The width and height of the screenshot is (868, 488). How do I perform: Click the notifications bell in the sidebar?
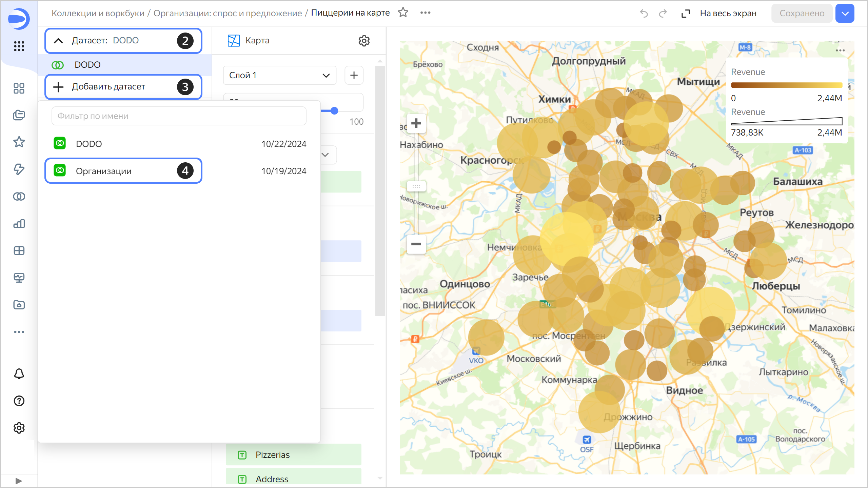pyautogui.click(x=19, y=374)
